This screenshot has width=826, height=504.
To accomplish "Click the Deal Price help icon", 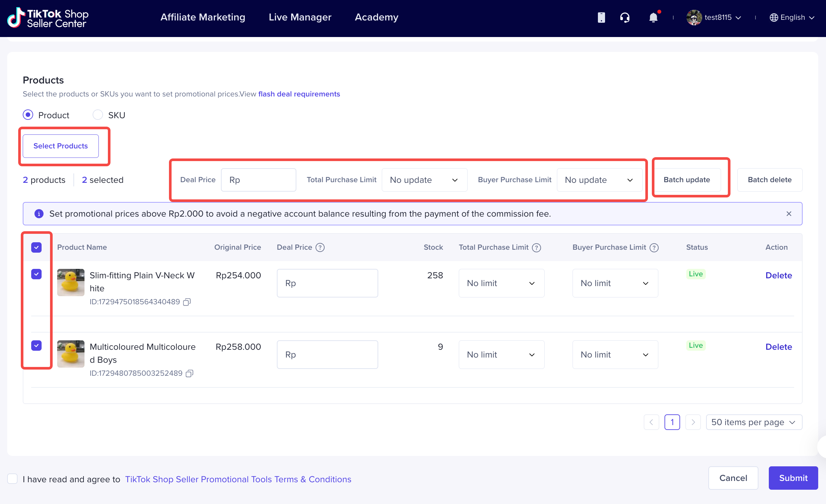I will pos(320,247).
